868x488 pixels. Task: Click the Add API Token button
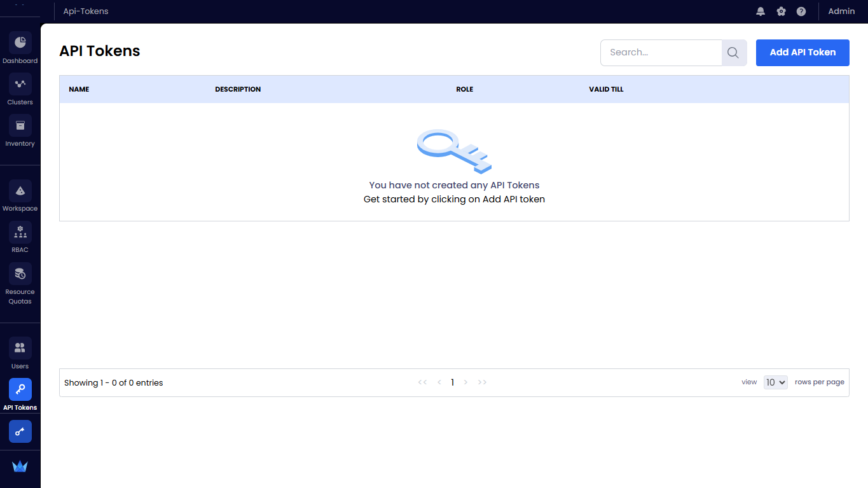[803, 53]
